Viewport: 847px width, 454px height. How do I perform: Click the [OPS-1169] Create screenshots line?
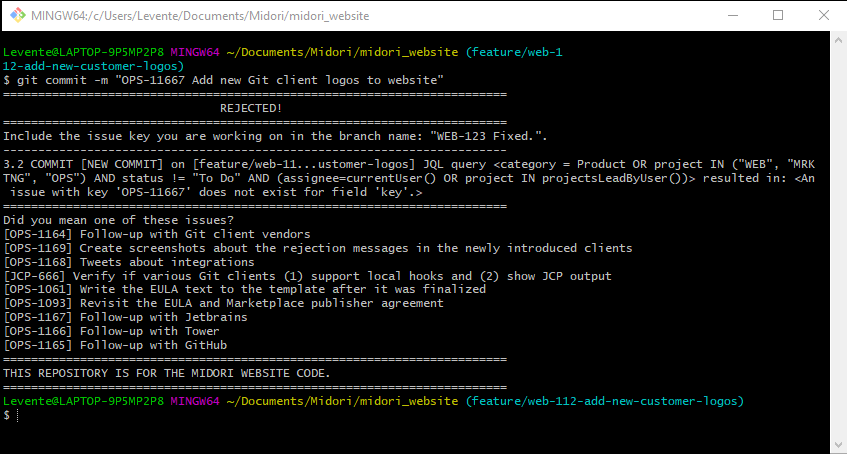(318, 249)
